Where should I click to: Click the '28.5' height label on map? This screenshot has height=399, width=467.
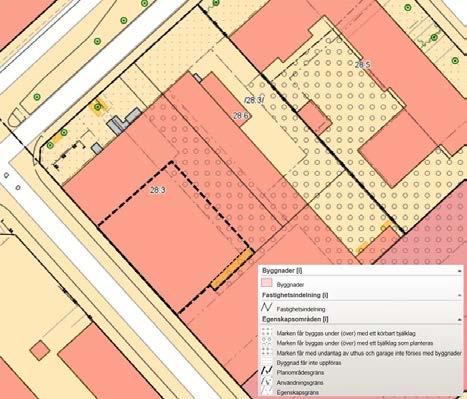[x=362, y=64]
